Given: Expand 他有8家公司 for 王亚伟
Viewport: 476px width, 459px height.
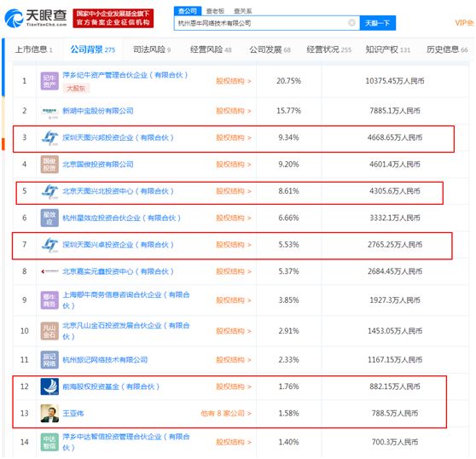Looking at the screenshot, I should coord(226,414).
